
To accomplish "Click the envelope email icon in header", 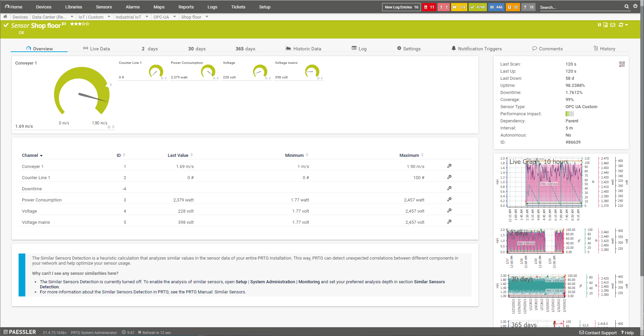I will click(x=613, y=25).
